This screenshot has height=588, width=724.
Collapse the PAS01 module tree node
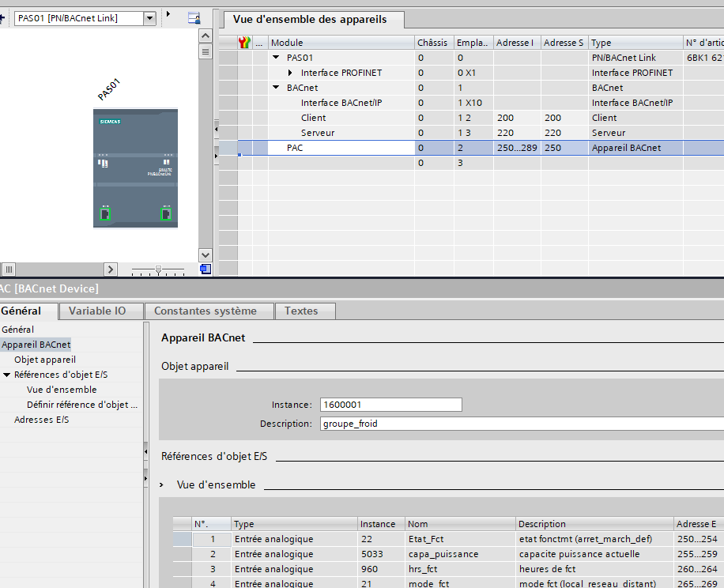click(276, 58)
